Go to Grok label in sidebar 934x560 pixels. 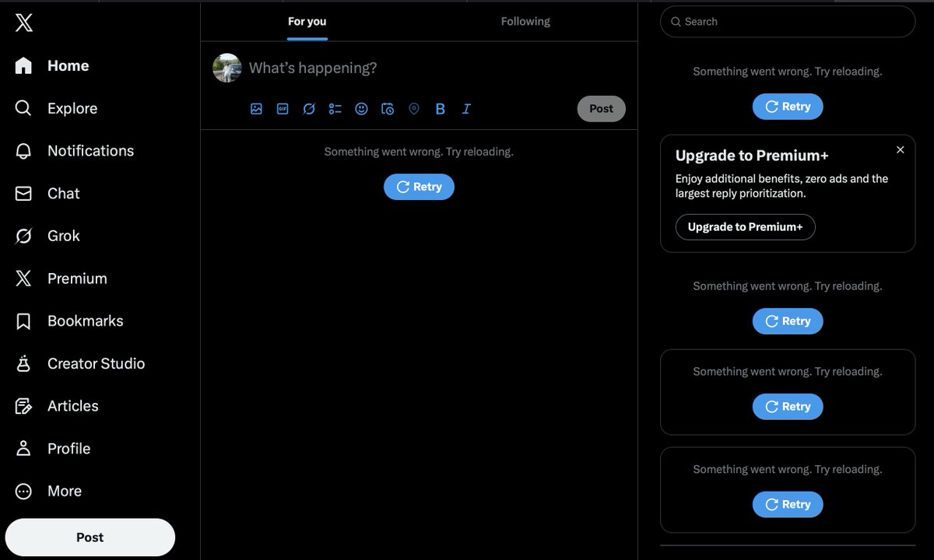[64, 236]
